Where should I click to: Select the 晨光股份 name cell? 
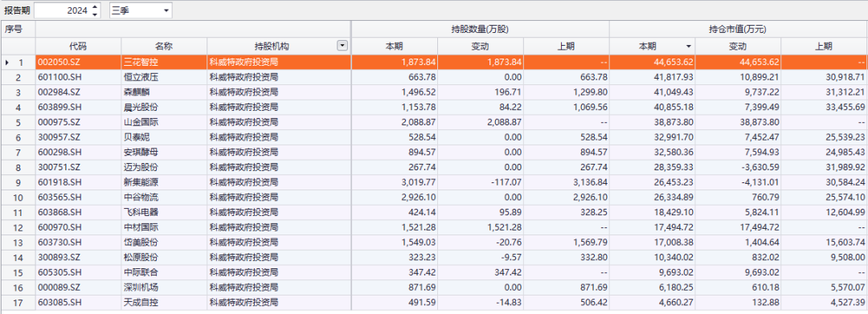(165, 108)
